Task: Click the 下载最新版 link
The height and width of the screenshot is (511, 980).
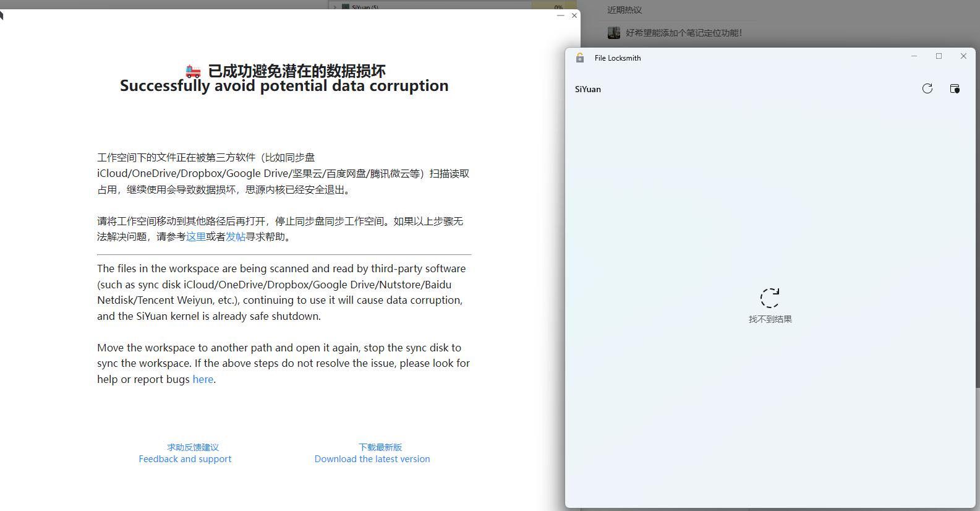Action: (379, 447)
